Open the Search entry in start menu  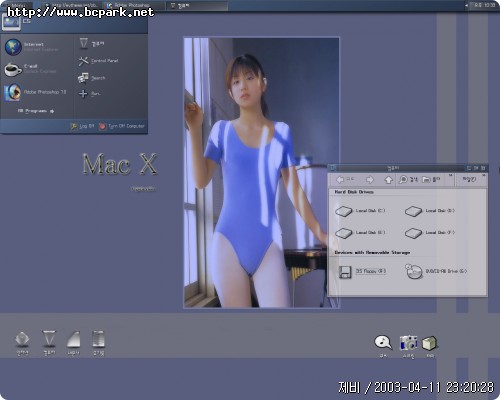click(92, 78)
